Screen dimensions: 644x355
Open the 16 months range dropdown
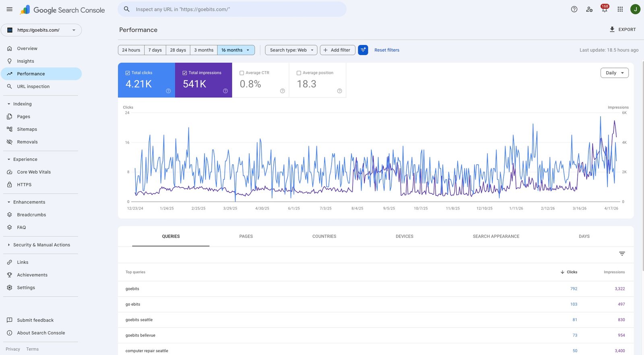(x=236, y=50)
